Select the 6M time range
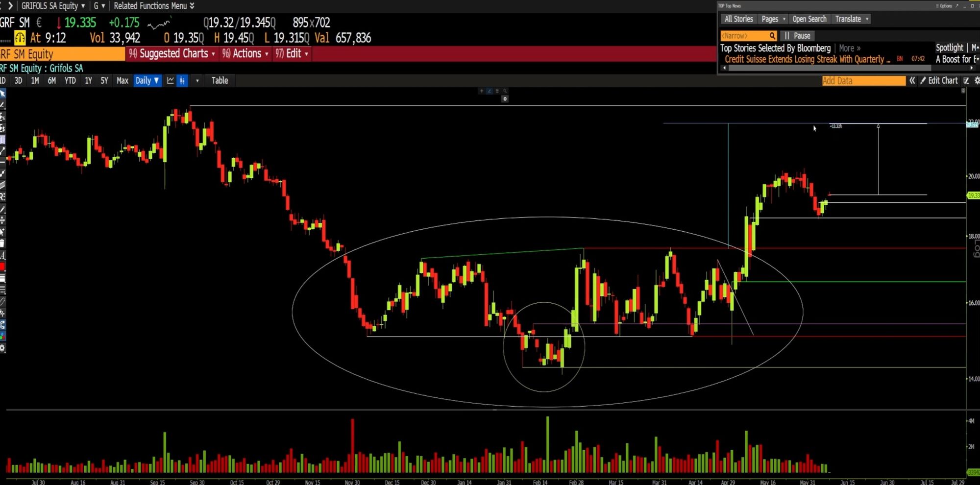This screenshot has width=980, height=485. [51, 80]
